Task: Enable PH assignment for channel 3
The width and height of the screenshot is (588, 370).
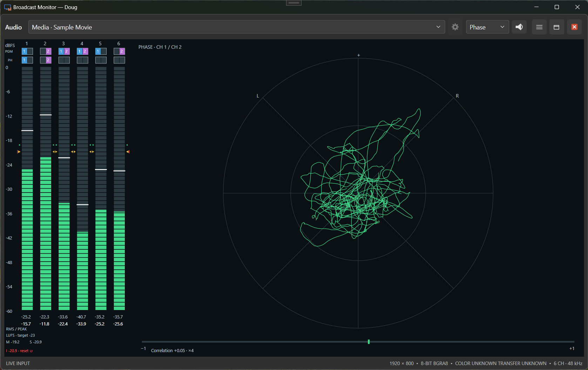Action: tap(64, 60)
